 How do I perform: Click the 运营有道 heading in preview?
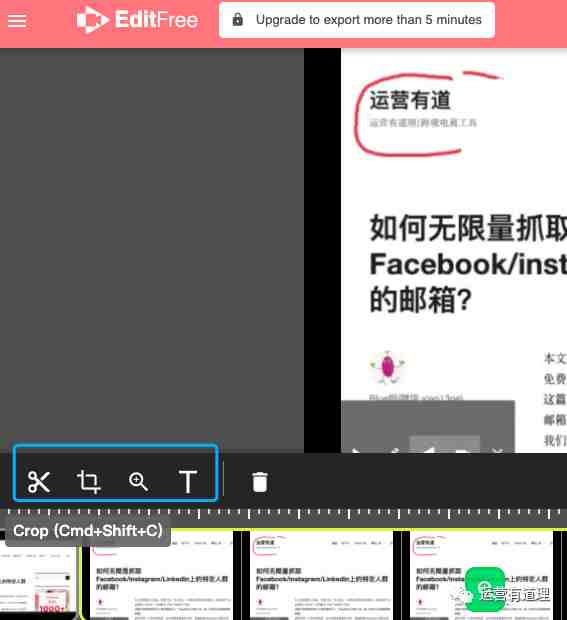coord(410,100)
